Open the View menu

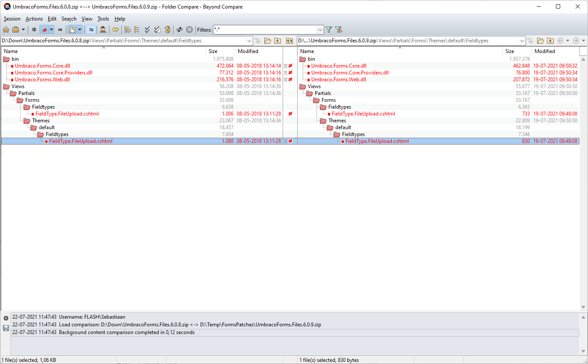pos(87,19)
